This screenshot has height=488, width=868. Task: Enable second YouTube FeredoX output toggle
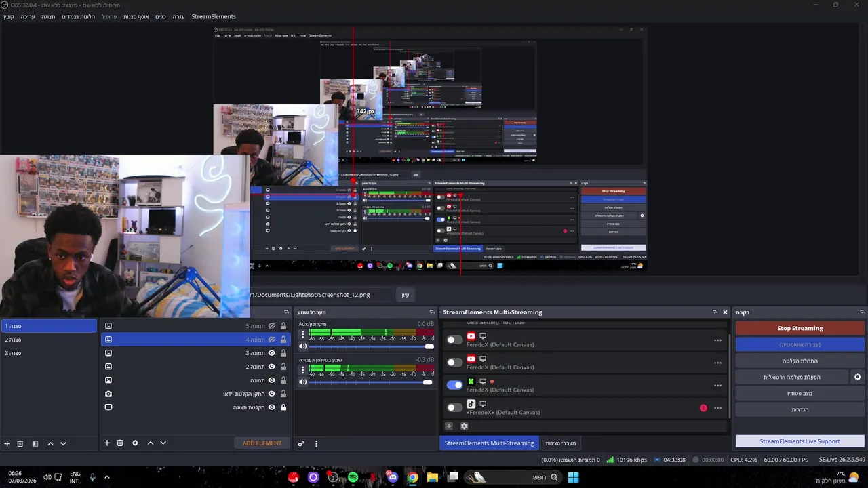point(454,363)
